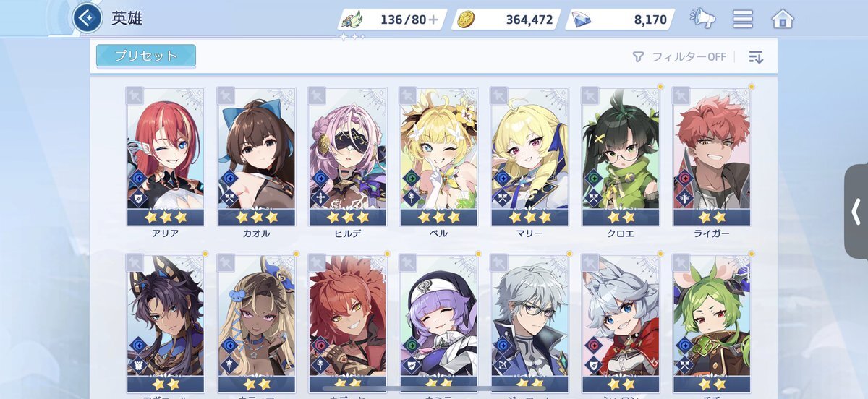Select the ベル hero card
868x399 pixels.
point(438,156)
